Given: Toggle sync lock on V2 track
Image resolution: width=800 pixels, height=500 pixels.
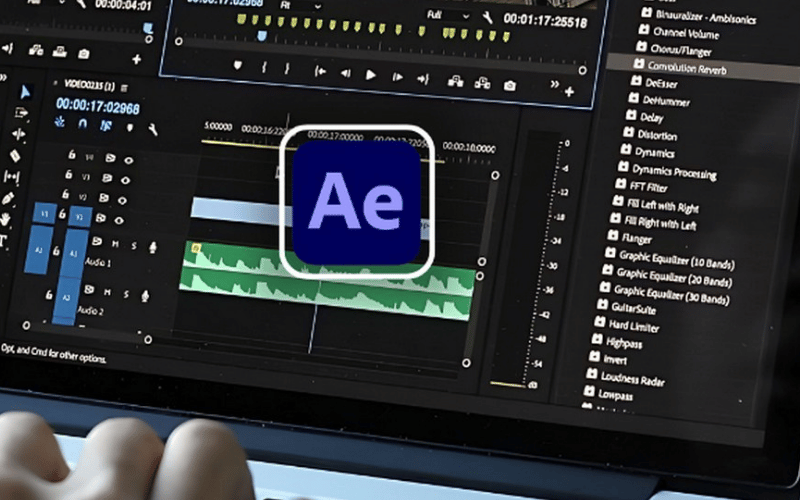Looking at the screenshot, I should coord(104,197).
